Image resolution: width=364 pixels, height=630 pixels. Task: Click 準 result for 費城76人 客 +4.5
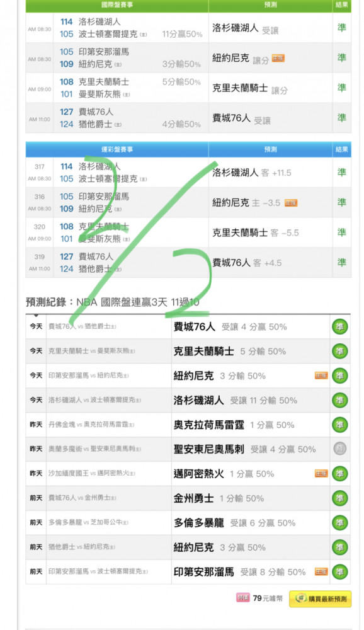341,262
